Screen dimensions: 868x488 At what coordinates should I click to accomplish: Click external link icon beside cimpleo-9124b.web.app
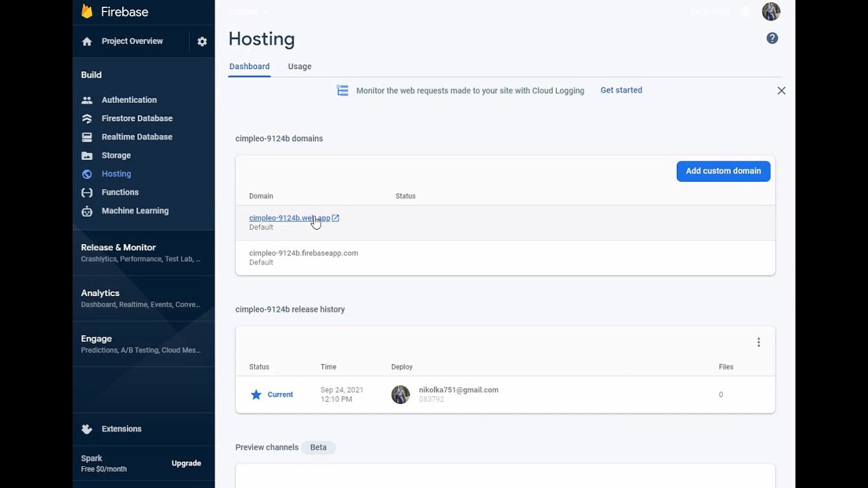pos(336,218)
